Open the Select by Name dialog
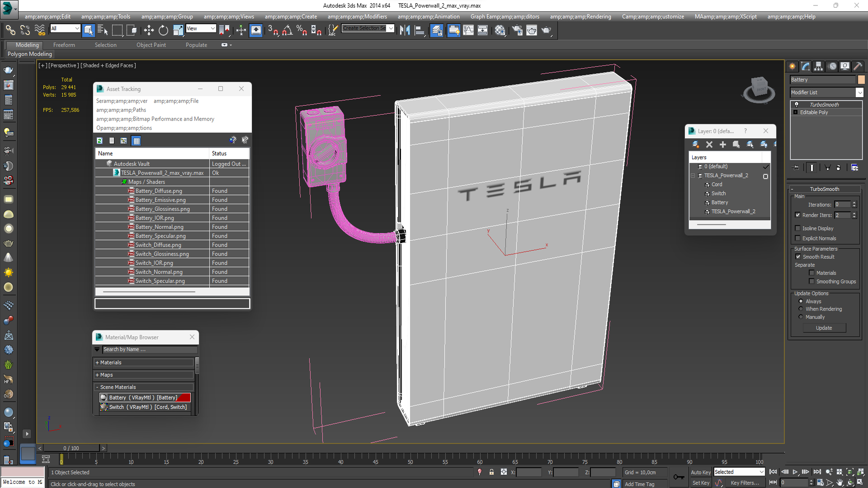The image size is (868, 488). 103,30
